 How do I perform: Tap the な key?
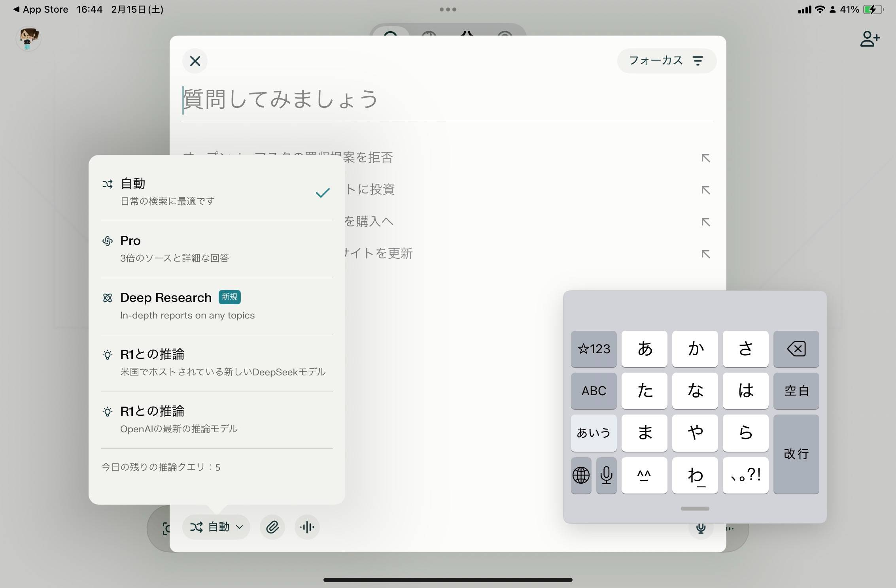click(695, 391)
